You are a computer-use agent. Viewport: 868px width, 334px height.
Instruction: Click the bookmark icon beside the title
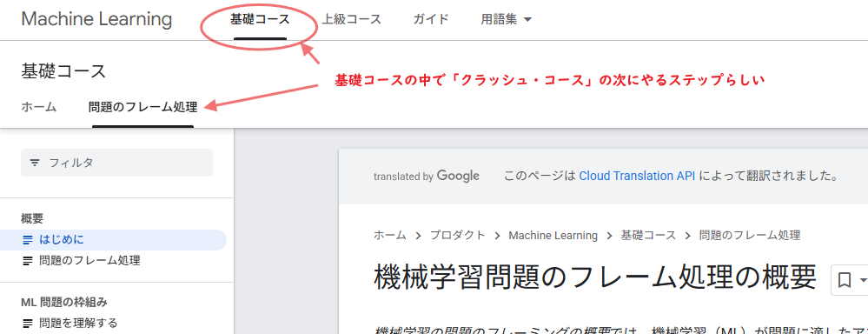(x=845, y=281)
